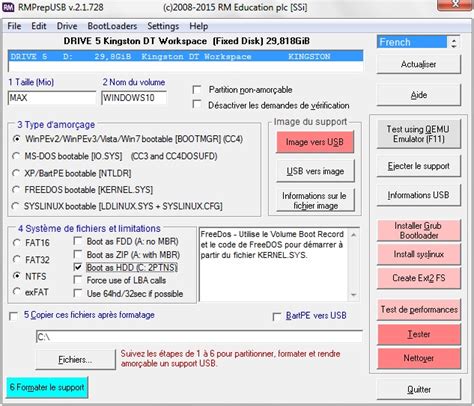This screenshot has height=406, width=474.
Task: Open the File menu
Action: pos(14,26)
